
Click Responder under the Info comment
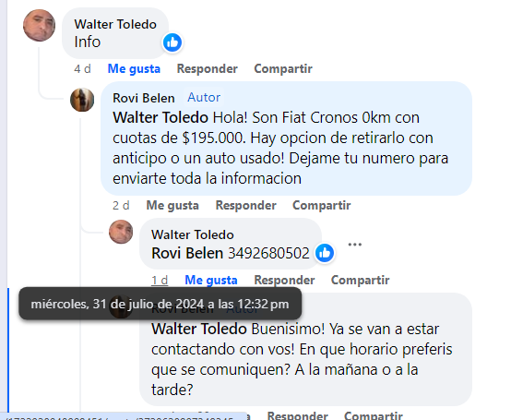coord(208,69)
